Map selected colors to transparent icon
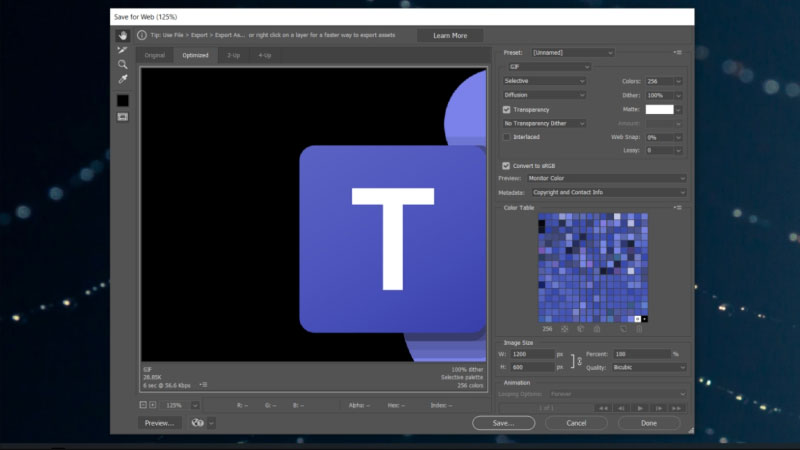 point(564,329)
